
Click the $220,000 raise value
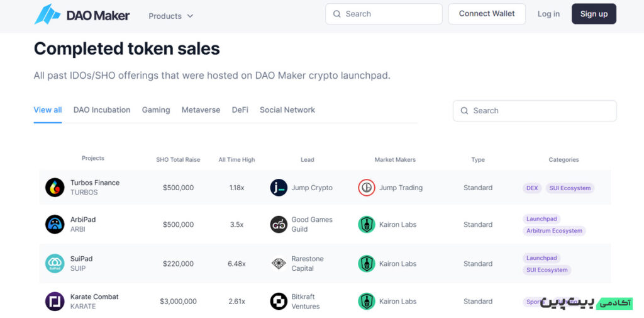pos(178,264)
